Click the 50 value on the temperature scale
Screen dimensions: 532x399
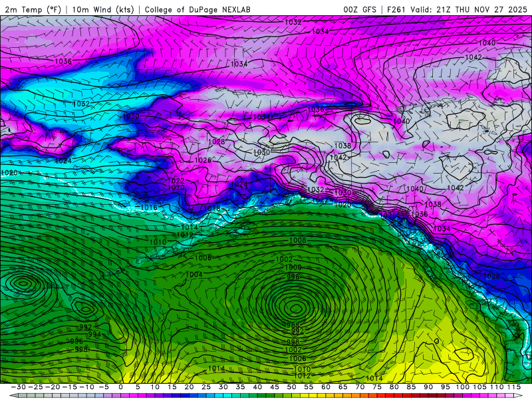point(291,387)
